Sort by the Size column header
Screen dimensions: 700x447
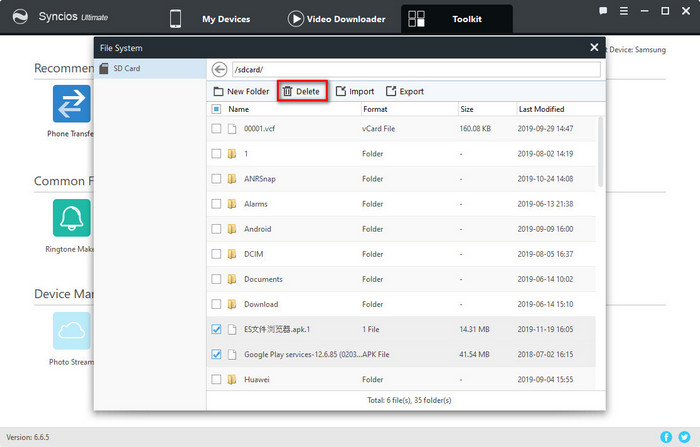[x=467, y=109]
